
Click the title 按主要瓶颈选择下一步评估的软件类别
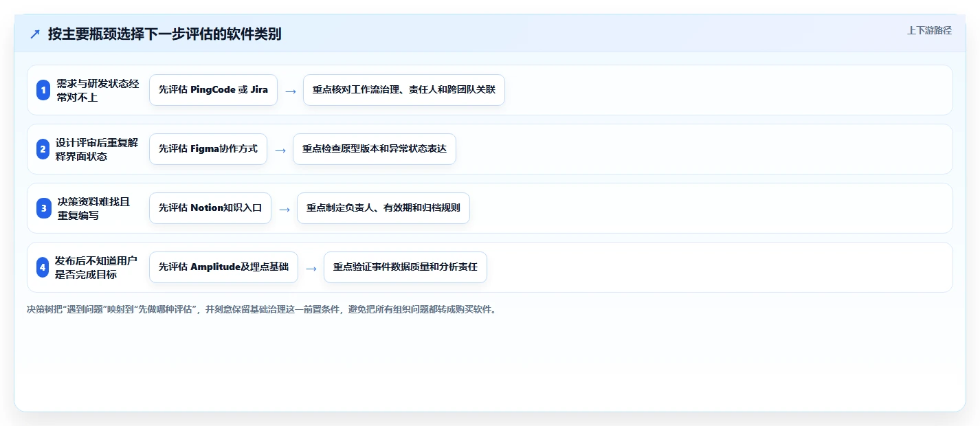coord(164,34)
